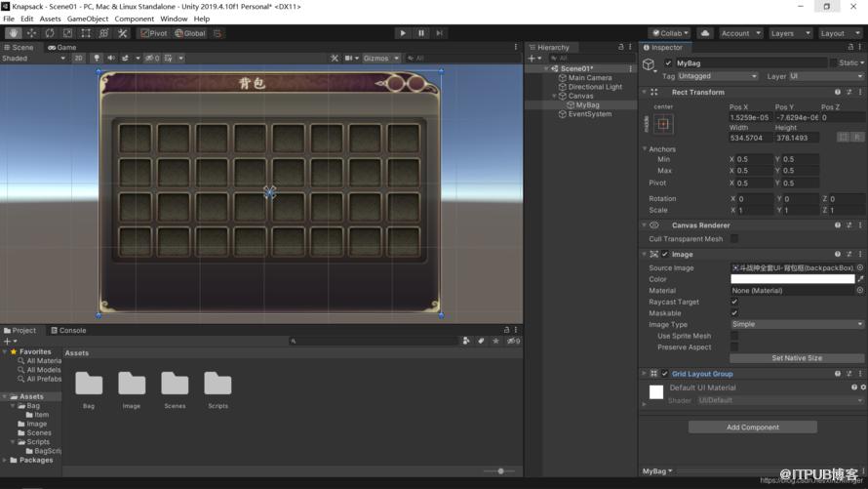Switch to the Game tab
Viewport: 868px width, 489px height.
point(62,48)
